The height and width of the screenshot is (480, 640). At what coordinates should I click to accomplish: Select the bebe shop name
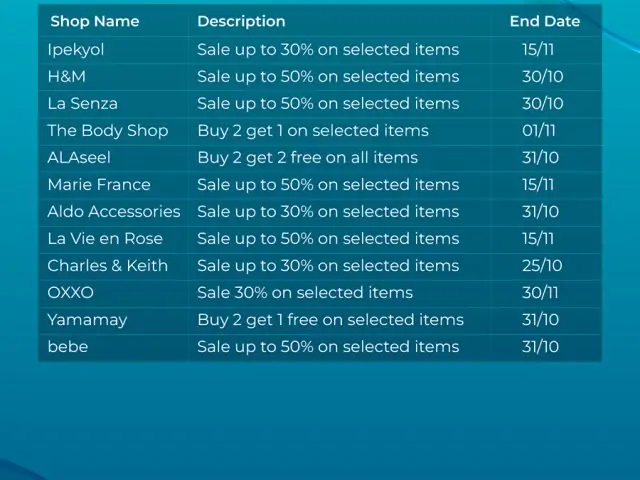68,347
